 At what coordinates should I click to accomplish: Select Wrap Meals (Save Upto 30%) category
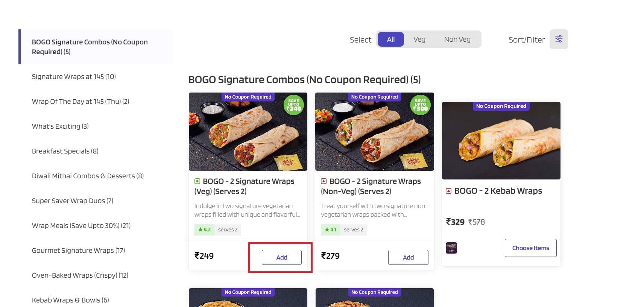click(x=81, y=226)
